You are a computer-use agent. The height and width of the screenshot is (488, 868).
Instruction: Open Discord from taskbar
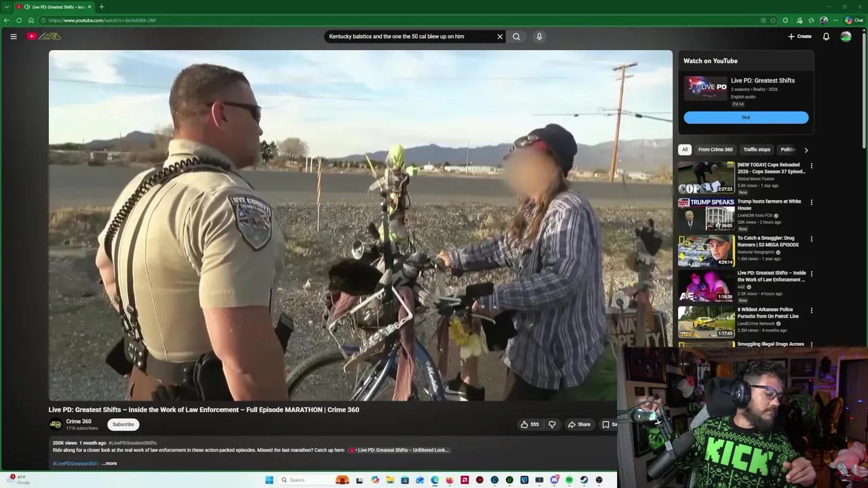(x=554, y=480)
